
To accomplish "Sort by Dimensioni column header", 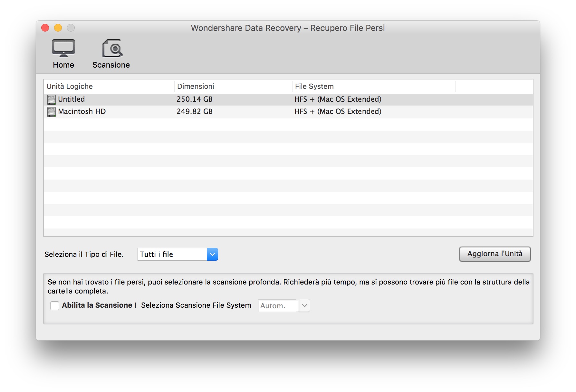I will (233, 86).
